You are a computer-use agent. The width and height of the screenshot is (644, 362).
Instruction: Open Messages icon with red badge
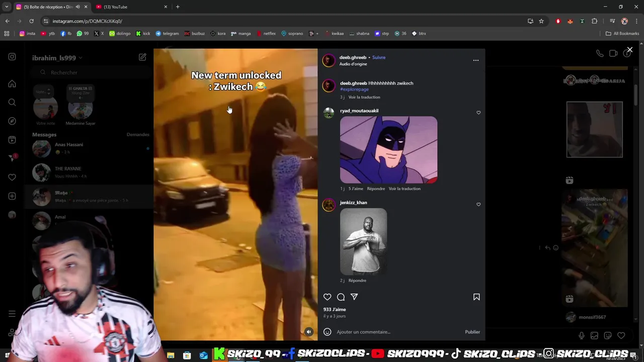tap(12, 158)
